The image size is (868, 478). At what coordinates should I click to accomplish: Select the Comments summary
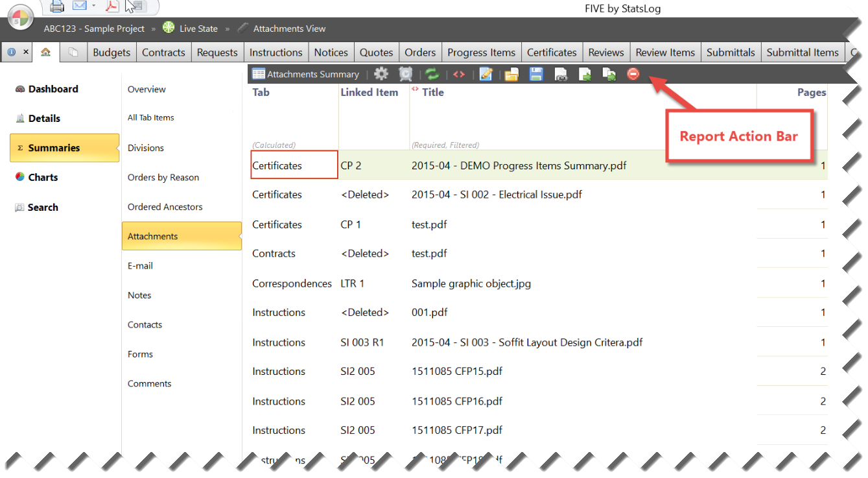point(150,383)
